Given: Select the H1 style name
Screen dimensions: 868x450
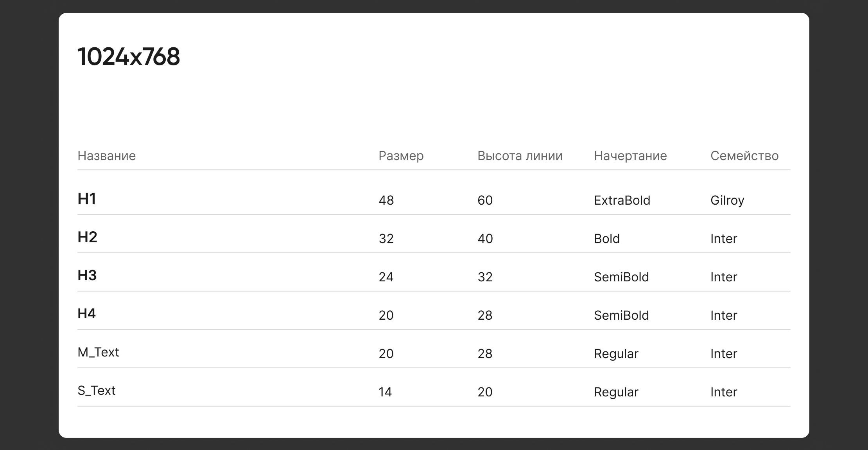Looking at the screenshot, I should point(87,199).
